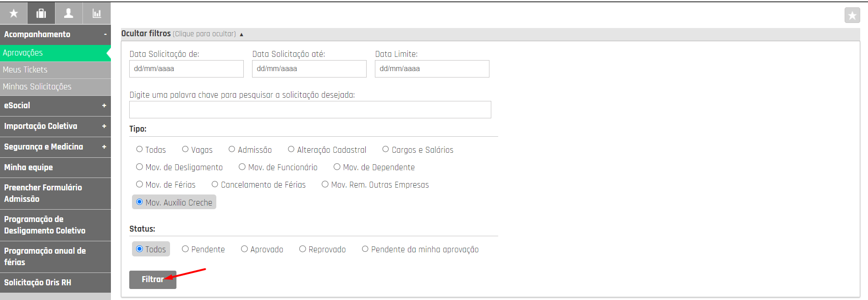The image size is (868, 300).
Task: Select Cancelamento de Férias radio option
Action: [x=214, y=184]
